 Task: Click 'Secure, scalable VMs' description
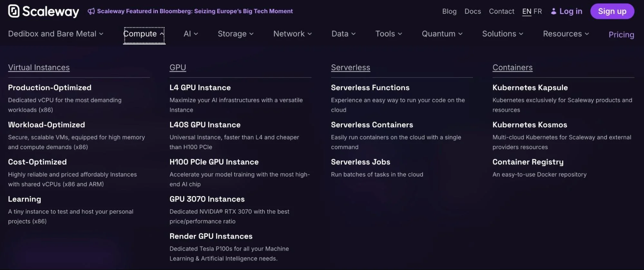pyautogui.click(x=76, y=142)
